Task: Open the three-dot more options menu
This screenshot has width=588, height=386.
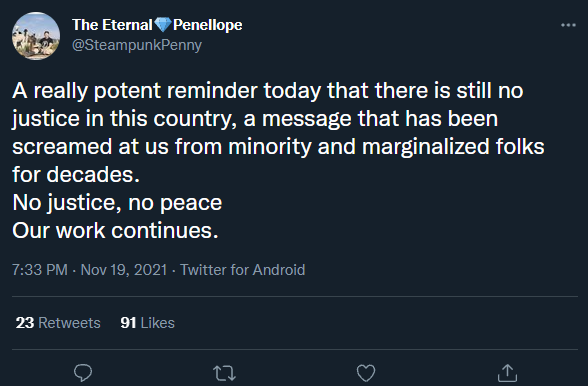Action: click(x=568, y=25)
